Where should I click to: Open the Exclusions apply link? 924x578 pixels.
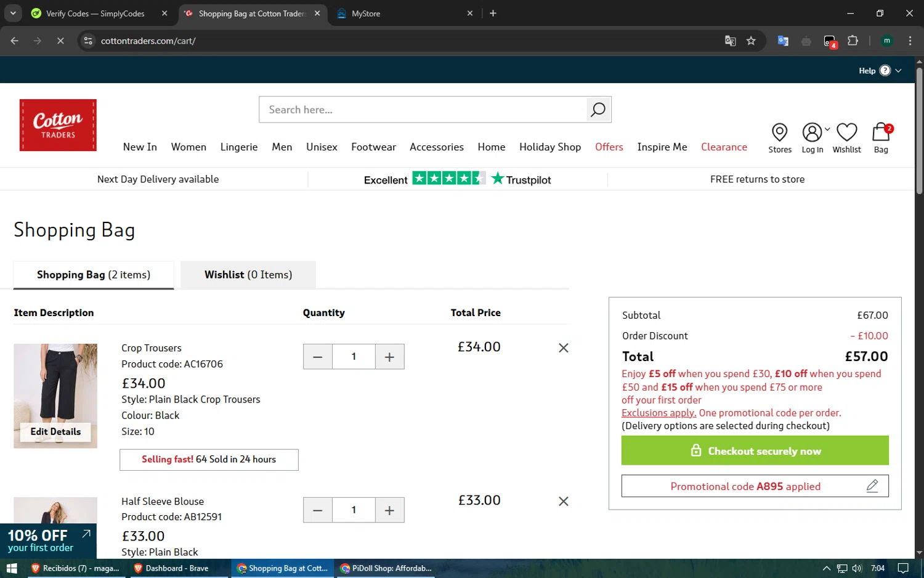[659, 413]
